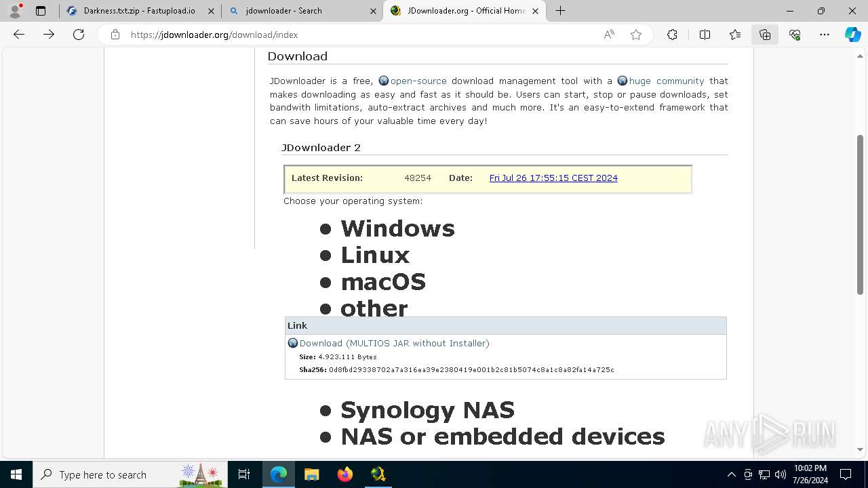This screenshot has width=868, height=488.
Task: Open a new tab with plus button
Action: 560,11
